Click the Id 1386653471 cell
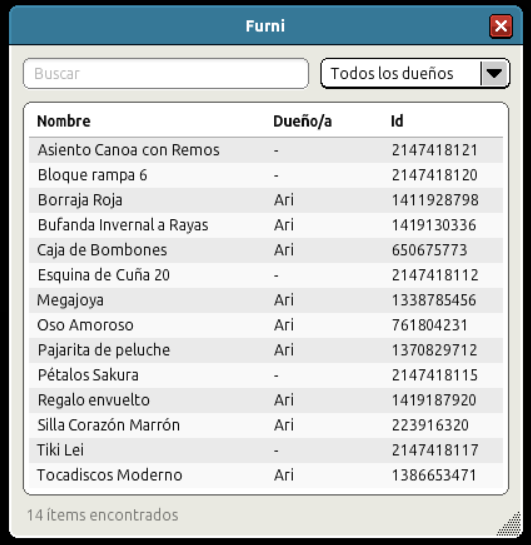 (x=434, y=476)
